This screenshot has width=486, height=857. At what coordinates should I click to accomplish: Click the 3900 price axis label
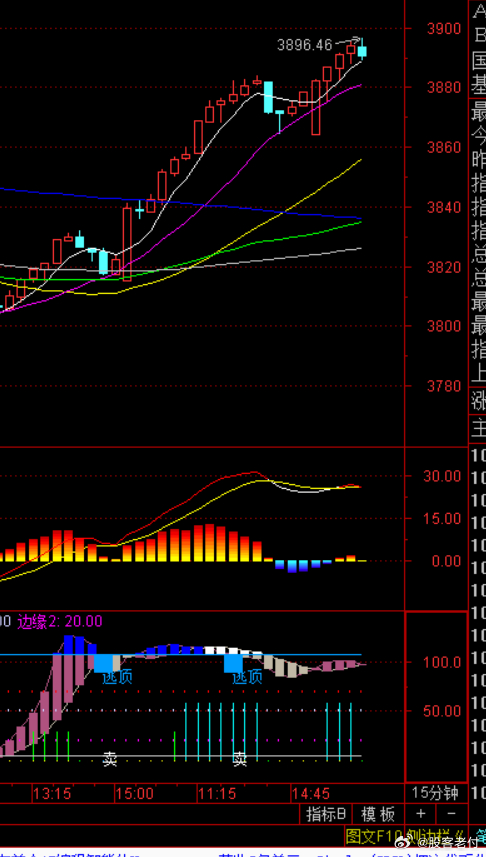[443, 28]
